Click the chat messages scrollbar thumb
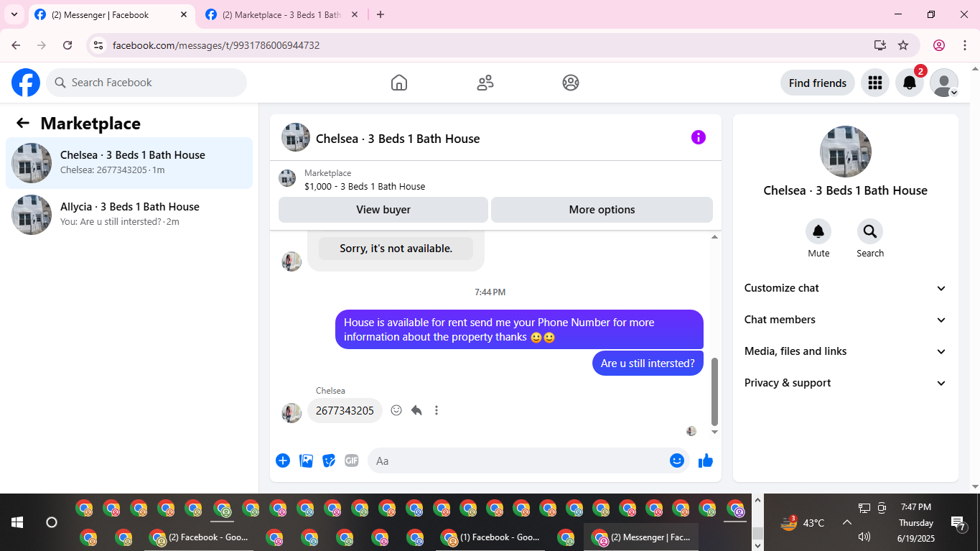 (714, 392)
